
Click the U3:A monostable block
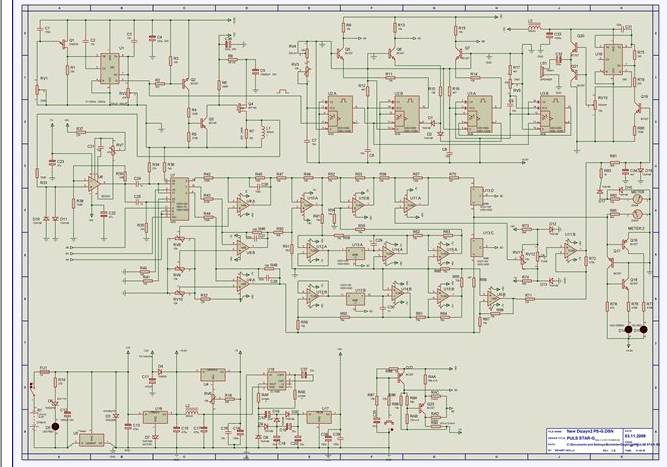pyautogui.click(x=479, y=114)
